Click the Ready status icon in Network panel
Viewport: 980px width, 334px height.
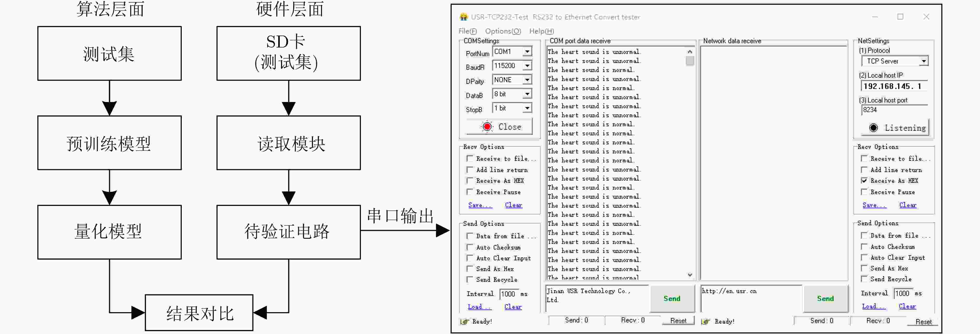pyautogui.click(x=705, y=322)
